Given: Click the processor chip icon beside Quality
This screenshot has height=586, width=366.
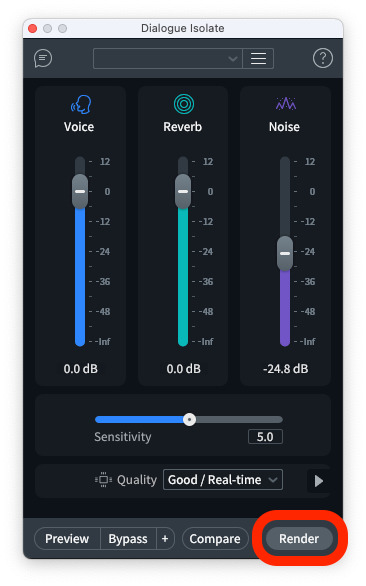Looking at the screenshot, I should pyautogui.click(x=103, y=479).
